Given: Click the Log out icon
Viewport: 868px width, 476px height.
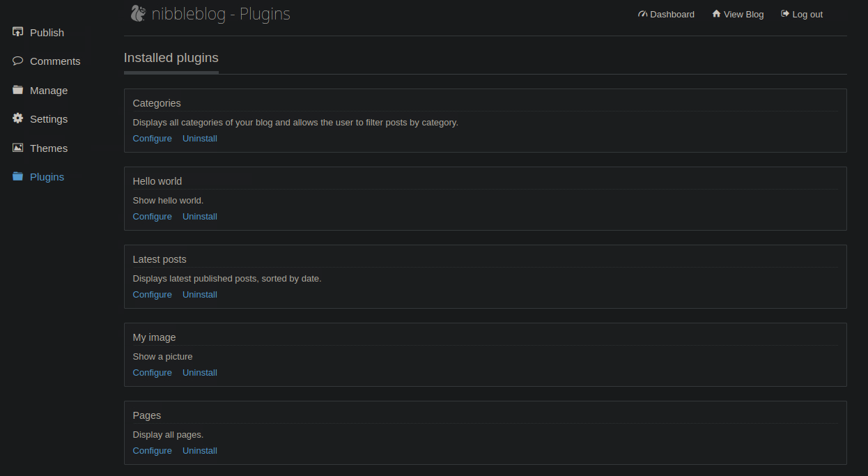Looking at the screenshot, I should pos(785,14).
